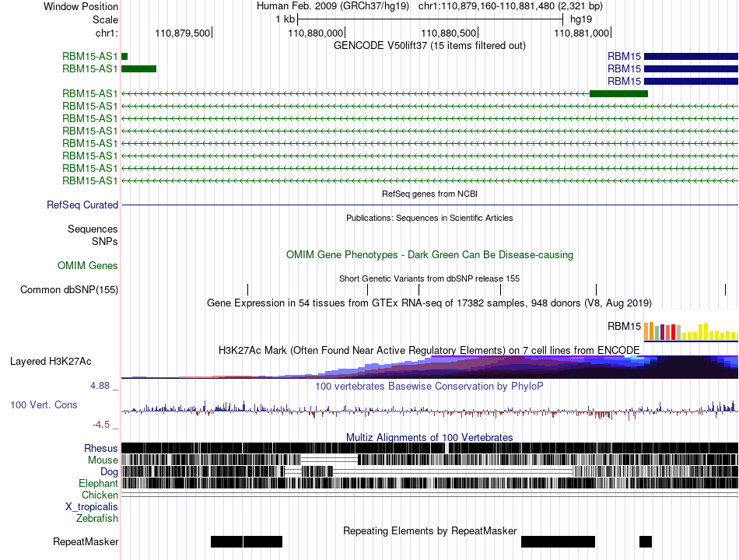
Task: Click the Human Feb. 2009 (GRCh37/hg19) text
Action: [x=333, y=6]
